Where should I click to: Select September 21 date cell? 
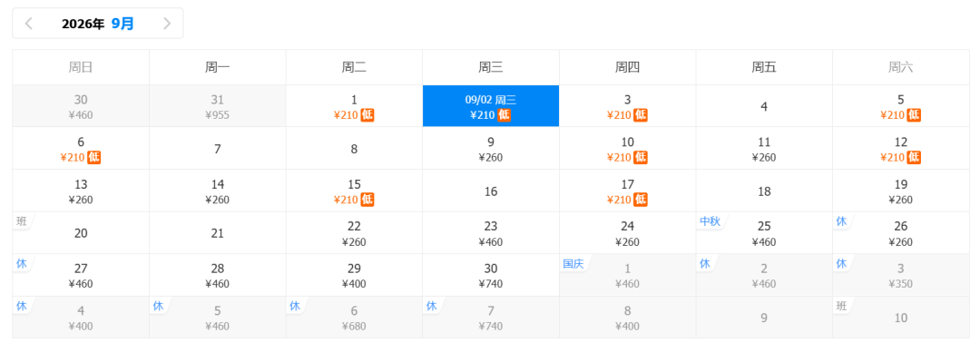(x=218, y=233)
